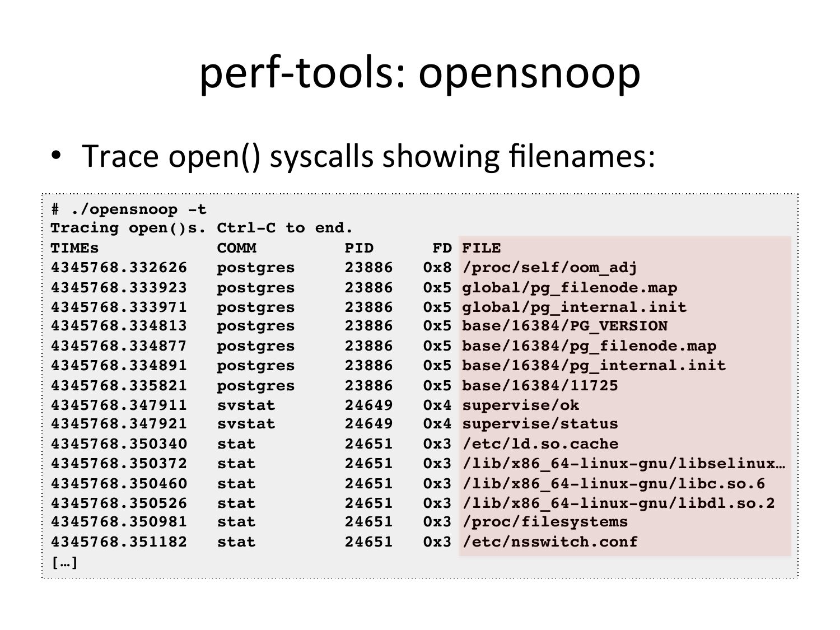Click the base/16384/PG_VERSION file path

564,326
